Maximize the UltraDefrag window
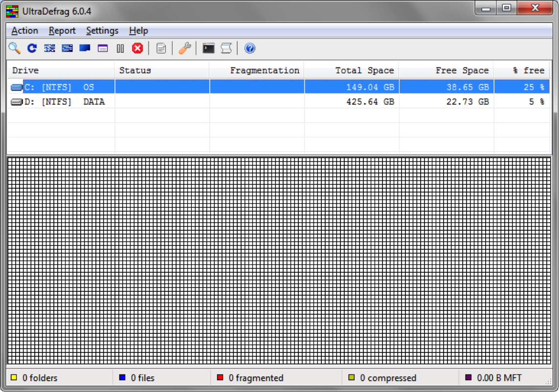559x392 pixels. click(x=507, y=8)
